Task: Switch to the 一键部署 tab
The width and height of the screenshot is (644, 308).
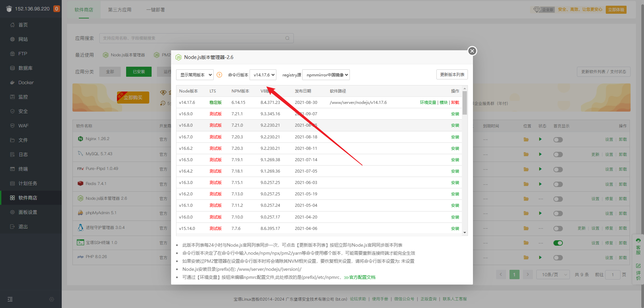Action: point(156,10)
